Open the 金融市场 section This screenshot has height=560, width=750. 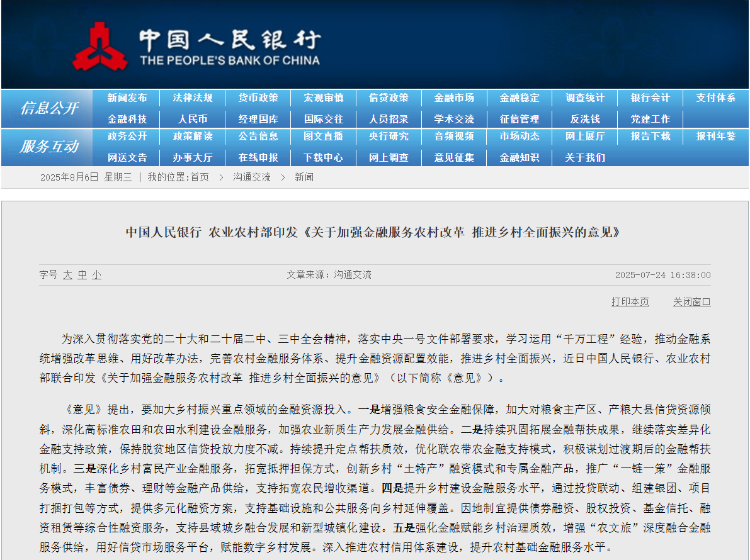[453, 98]
